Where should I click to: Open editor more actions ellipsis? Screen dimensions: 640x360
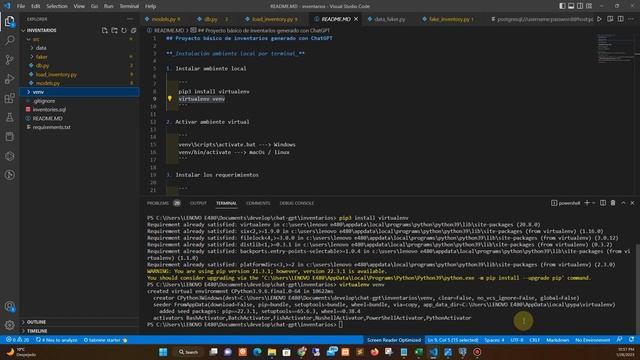tap(631, 19)
